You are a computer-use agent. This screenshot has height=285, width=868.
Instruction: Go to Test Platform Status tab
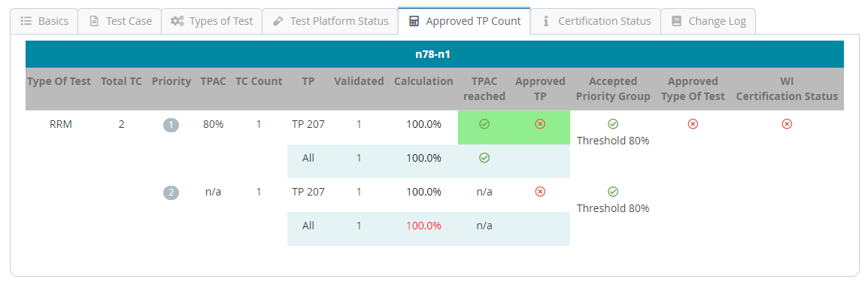tap(330, 21)
